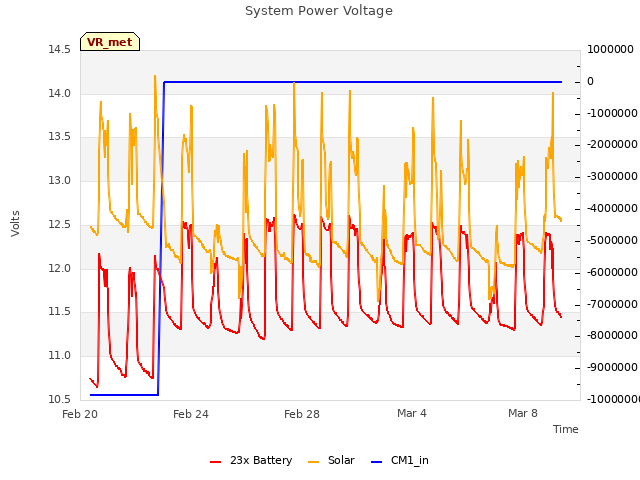
Task: Click the 14.5 left axis value
Action: [59, 49]
